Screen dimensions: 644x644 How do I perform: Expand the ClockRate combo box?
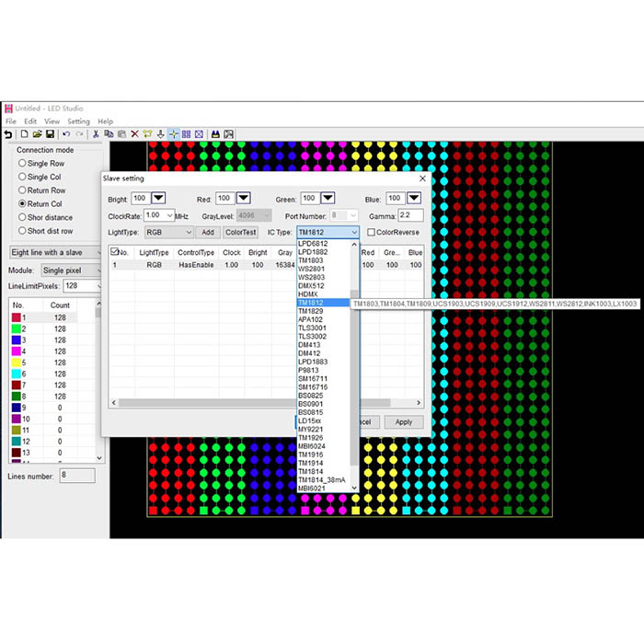tap(169, 215)
